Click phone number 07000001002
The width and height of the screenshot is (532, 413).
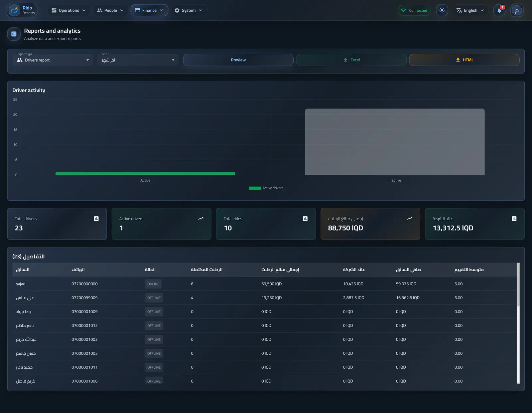[84, 339]
